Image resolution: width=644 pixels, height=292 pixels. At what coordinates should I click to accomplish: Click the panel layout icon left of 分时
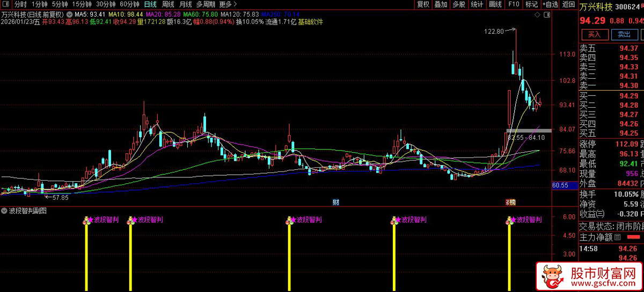point(5,4)
